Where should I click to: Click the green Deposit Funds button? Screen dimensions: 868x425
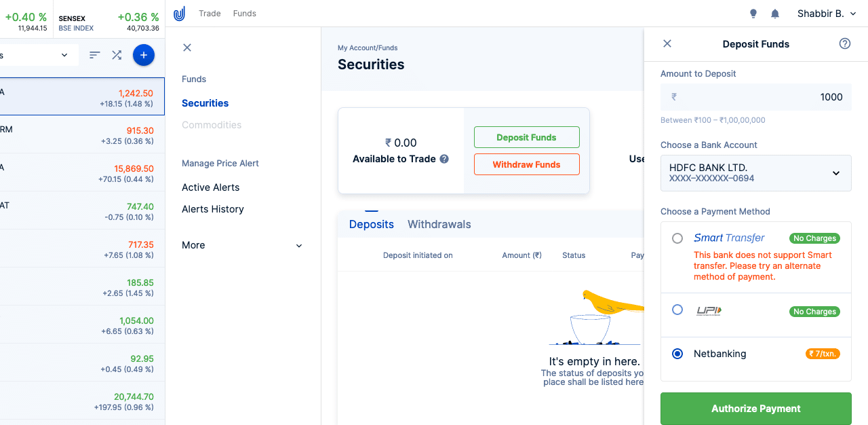click(x=527, y=137)
